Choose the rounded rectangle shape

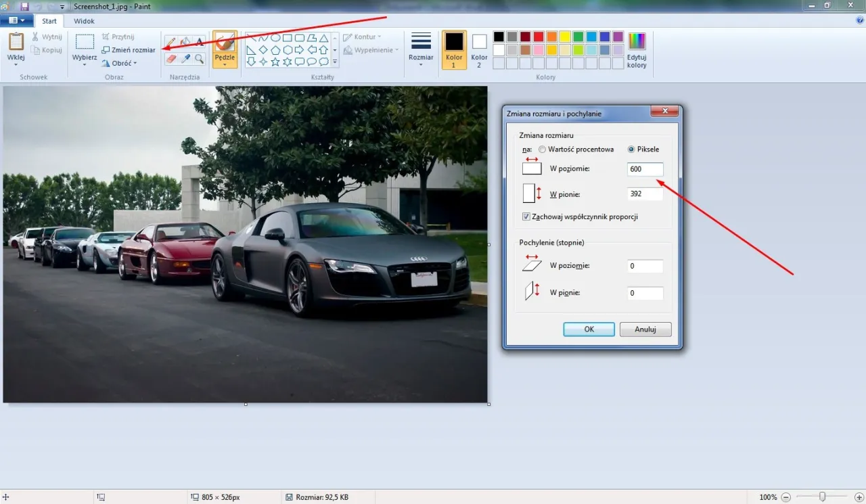pyautogui.click(x=300, y=38)
